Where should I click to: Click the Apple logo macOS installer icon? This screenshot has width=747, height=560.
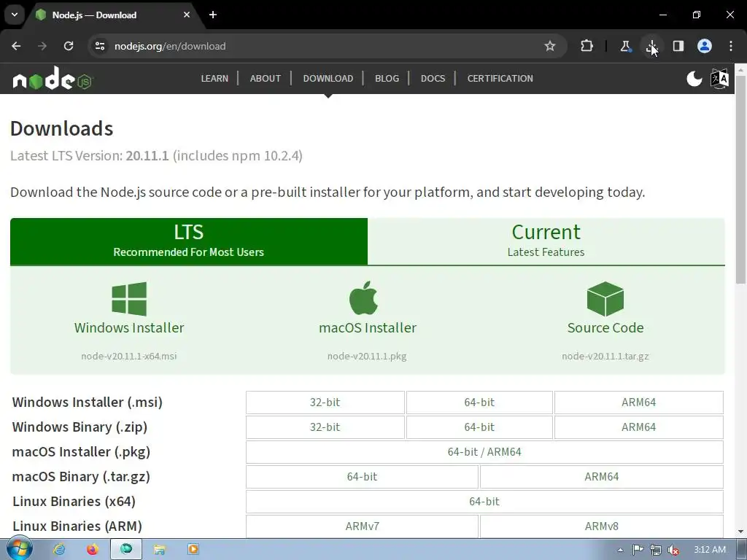363,298
